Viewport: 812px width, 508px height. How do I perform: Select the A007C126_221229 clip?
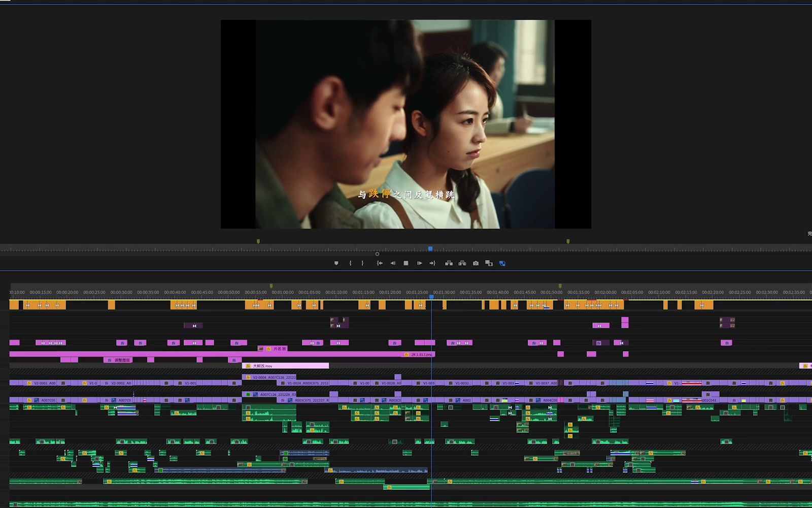[x=269, y=394]
